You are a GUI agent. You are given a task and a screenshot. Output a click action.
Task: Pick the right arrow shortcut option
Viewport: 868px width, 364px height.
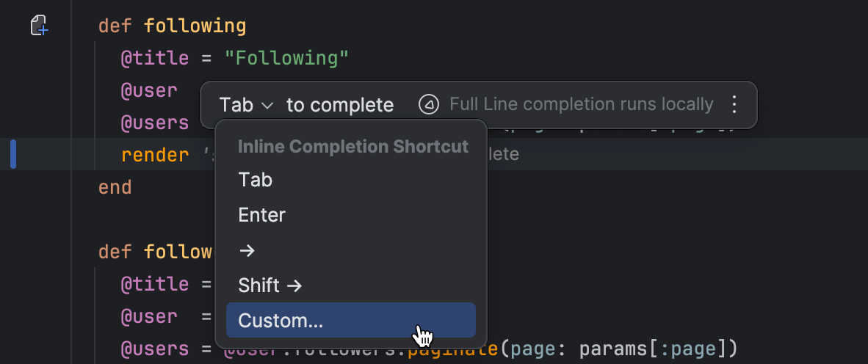[247, 250]
